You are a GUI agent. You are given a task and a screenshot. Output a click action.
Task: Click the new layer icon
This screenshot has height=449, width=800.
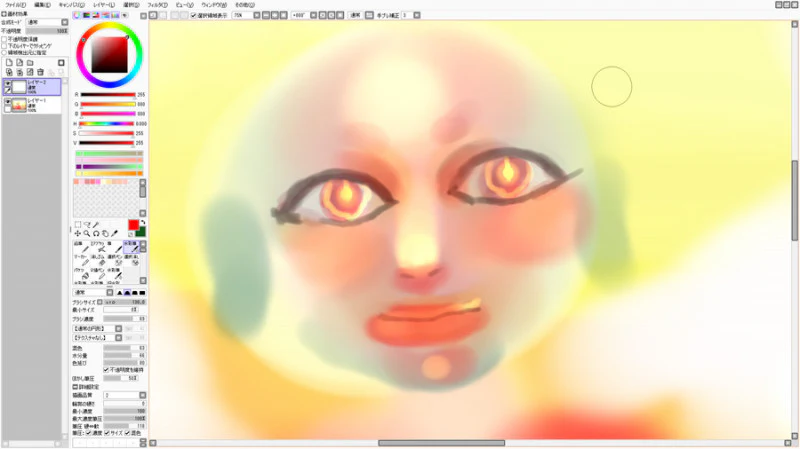8,62
